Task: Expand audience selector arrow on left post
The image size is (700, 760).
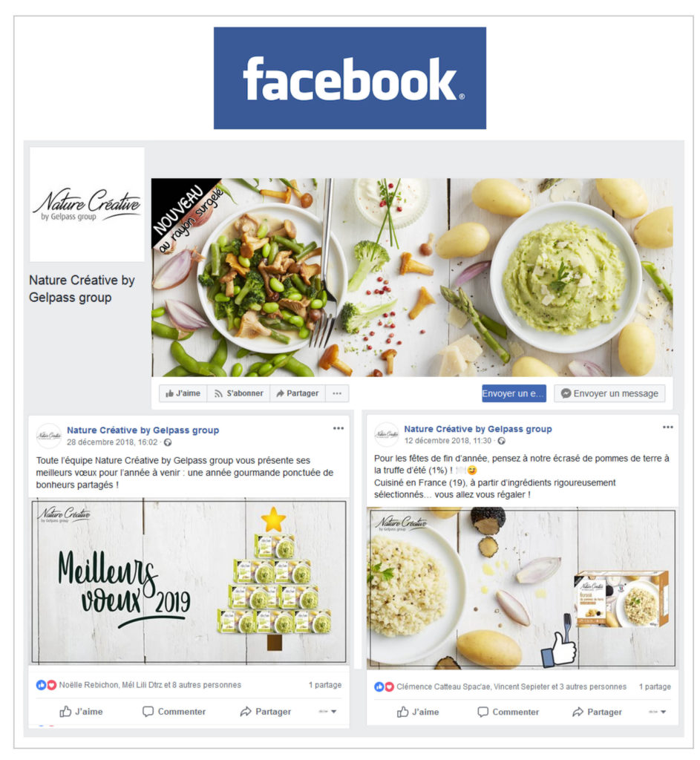Action: (327, 712)
